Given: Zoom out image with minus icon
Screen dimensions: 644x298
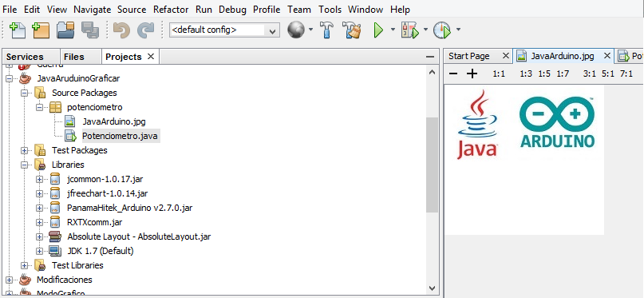Looking at the screenshot, I should point(453,74).
